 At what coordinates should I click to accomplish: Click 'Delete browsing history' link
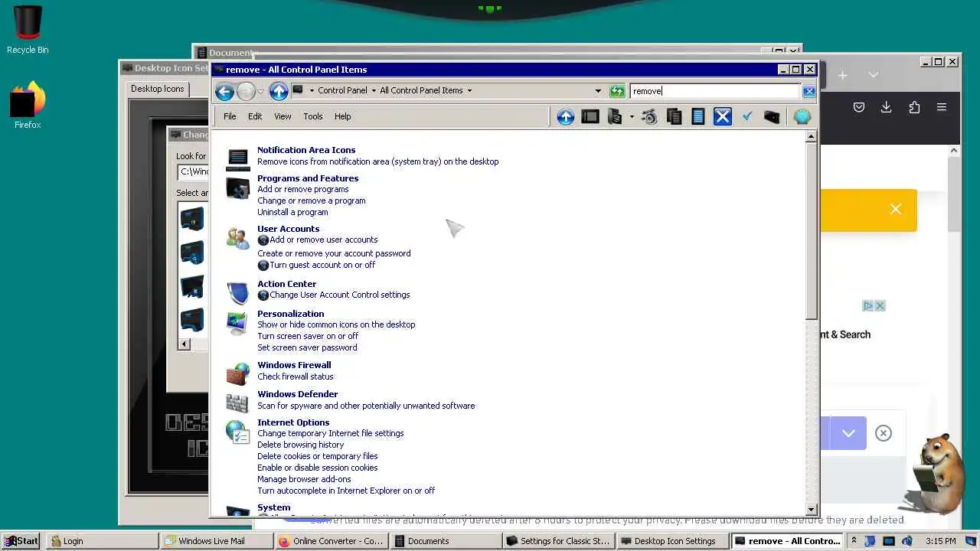click(x=301, y=445)
